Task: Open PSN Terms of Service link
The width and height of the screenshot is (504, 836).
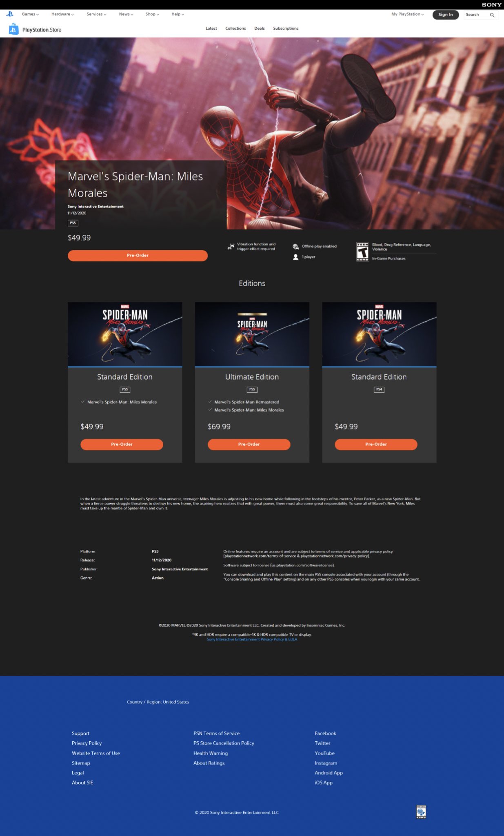Action: [x=216, y=734]
